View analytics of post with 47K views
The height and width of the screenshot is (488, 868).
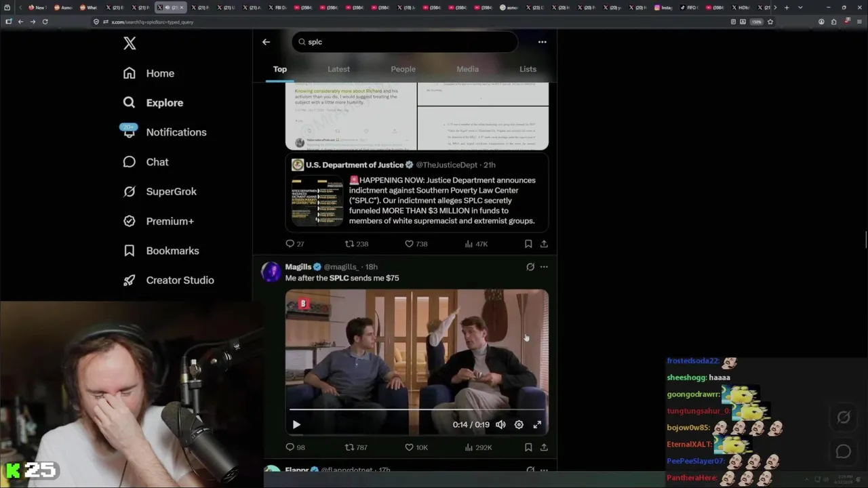click(476, 244)
